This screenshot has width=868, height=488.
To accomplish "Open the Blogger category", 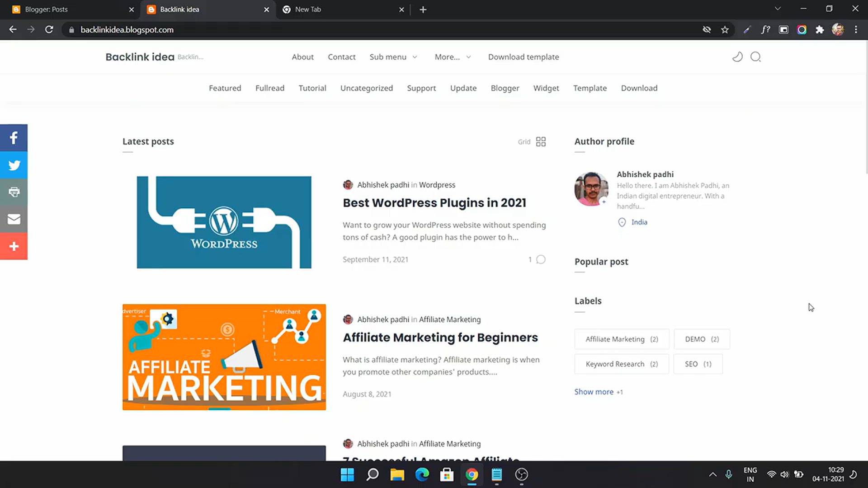I will tap(505, 88).
